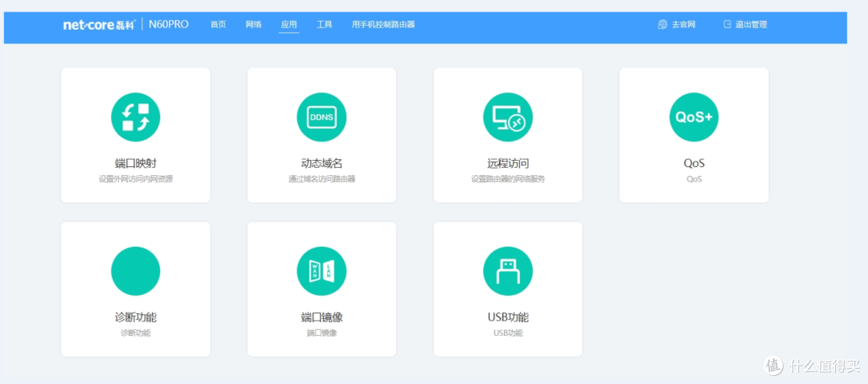Click the globe icon next to 去官网
This screenshot has height=384, width=868.
(x=662, y=24)
